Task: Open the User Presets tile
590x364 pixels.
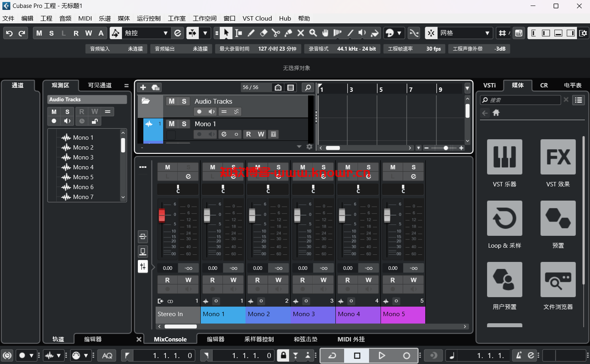Action: 504,280
